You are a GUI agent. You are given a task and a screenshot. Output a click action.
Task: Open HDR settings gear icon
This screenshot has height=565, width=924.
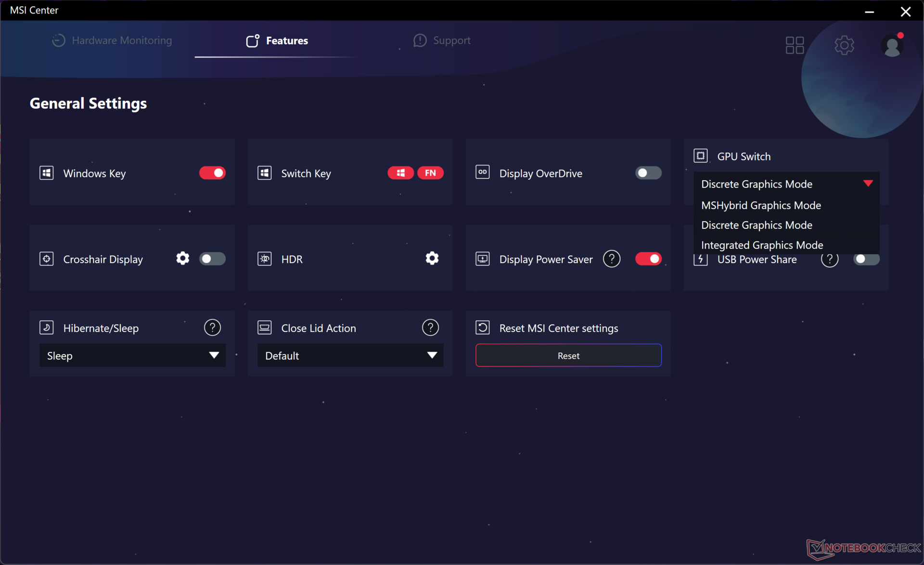tap(432, 259)
